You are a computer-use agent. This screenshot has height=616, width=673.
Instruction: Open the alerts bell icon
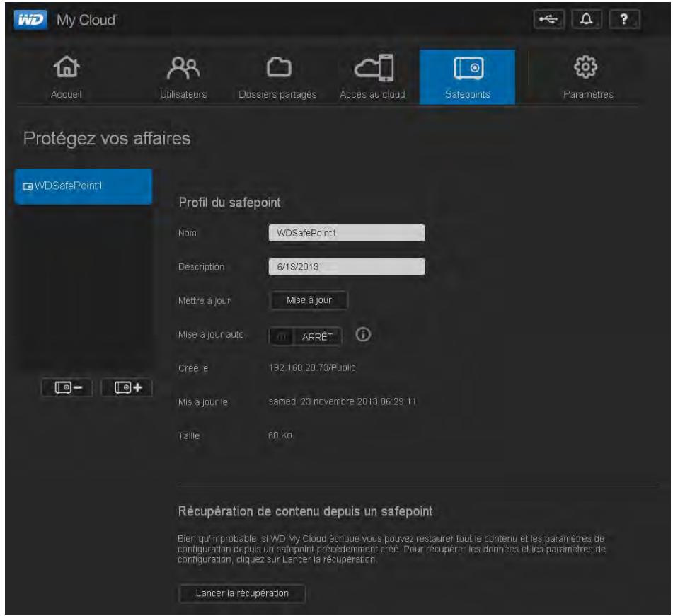586,19
